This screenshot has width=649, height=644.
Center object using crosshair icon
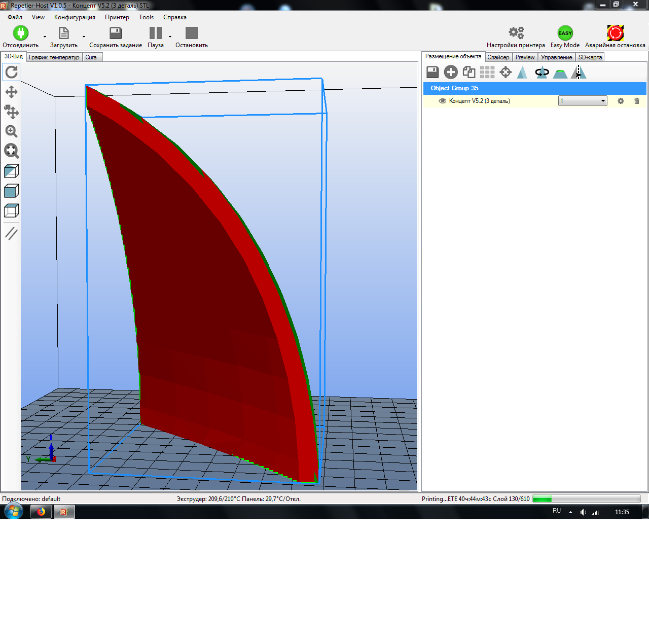click(x=505, y=72)
